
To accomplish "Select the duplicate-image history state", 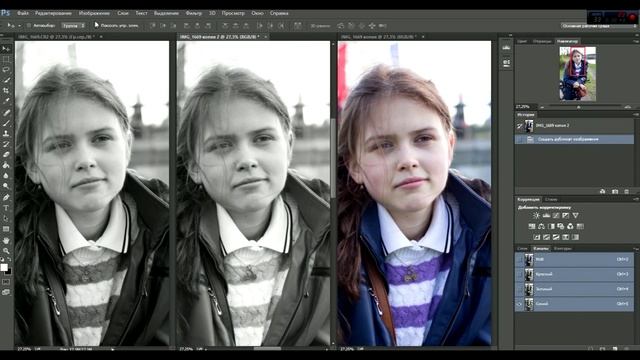I will [x=574, y=139].
